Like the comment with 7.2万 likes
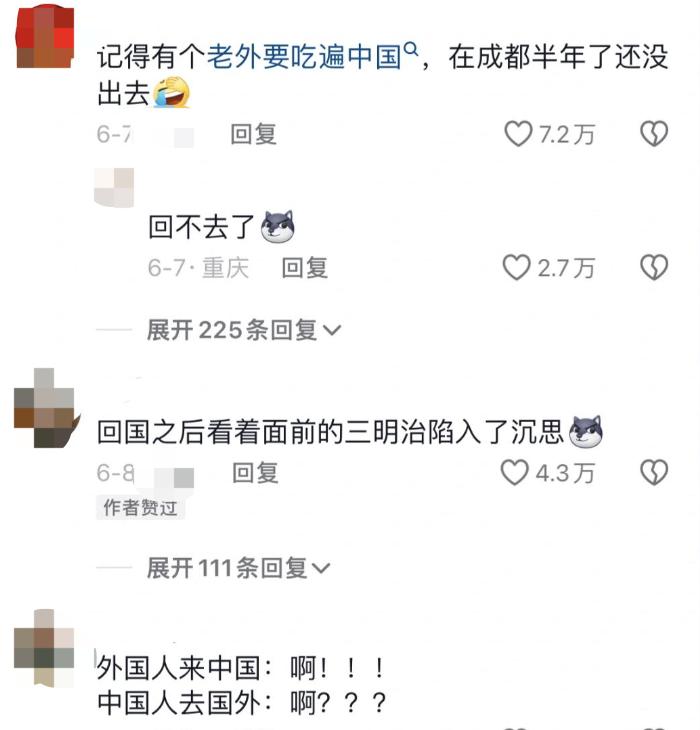This screenshot has height=730, width=700. coord(518,134)
